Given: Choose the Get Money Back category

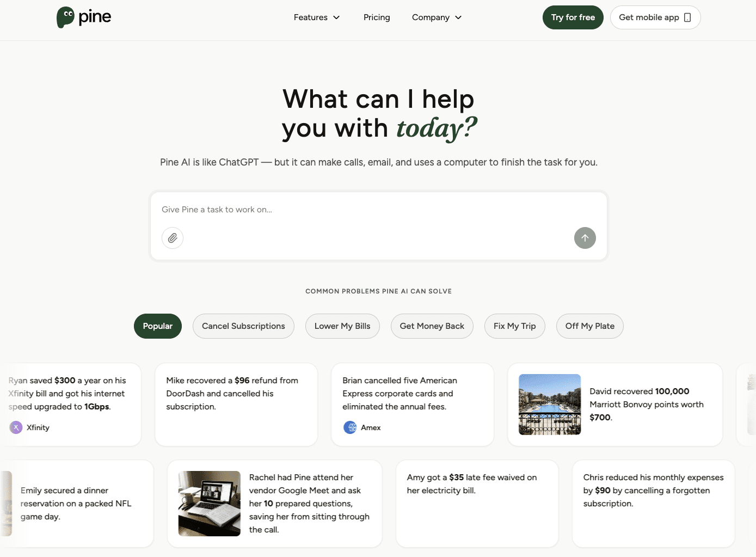Looking at the screenshot, I should pyautogui.click(x=432, y=326).
